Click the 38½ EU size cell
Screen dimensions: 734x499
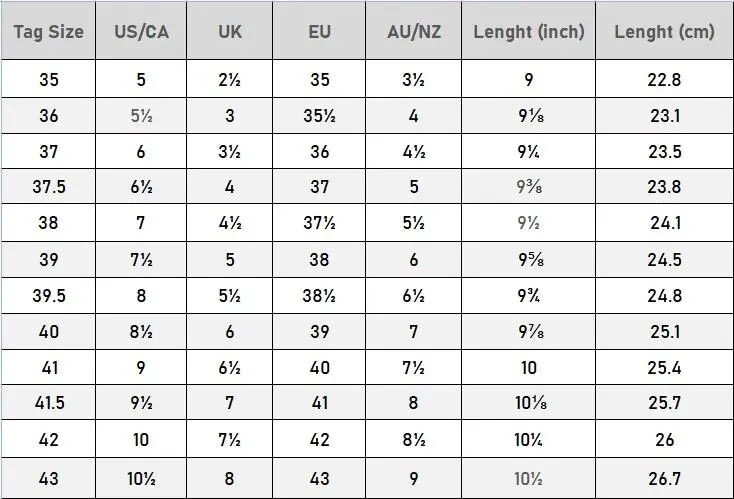(x=320, y=296)
